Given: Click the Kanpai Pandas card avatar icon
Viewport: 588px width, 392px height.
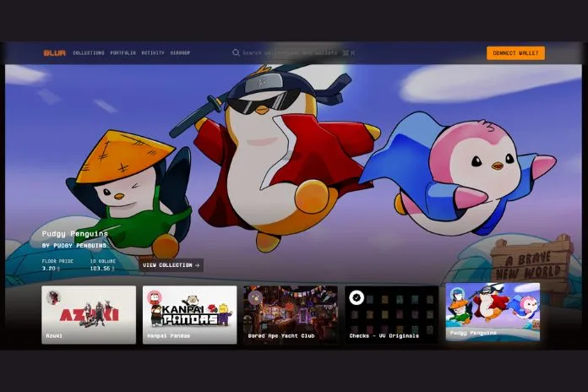Looking at the screenshot, I should coord(155,298).
